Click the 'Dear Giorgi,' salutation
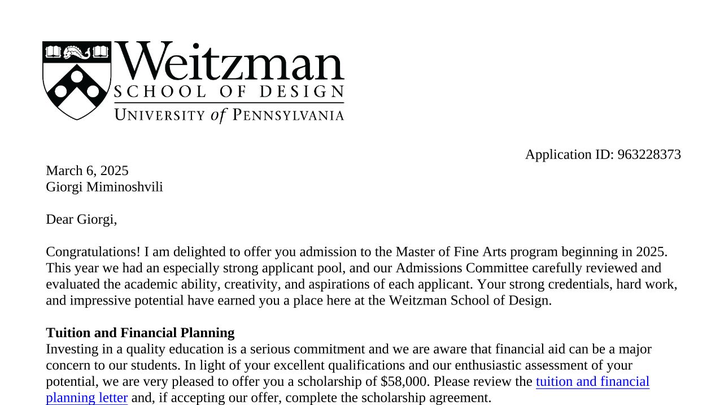 tap(81, 219)
